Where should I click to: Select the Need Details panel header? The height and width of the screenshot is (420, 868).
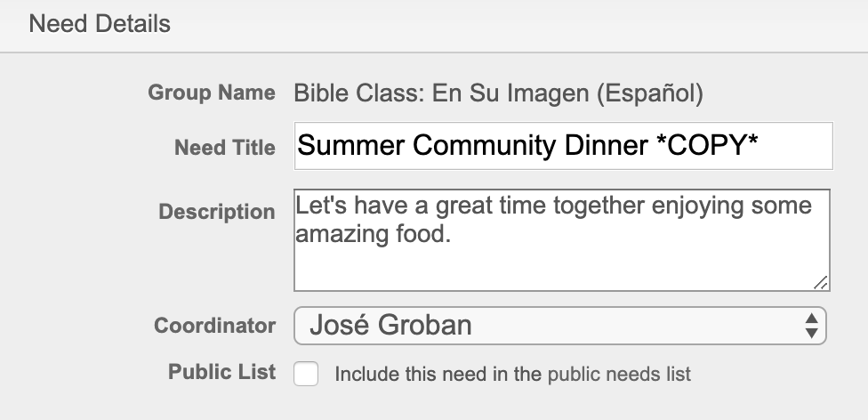pos(100,24)
